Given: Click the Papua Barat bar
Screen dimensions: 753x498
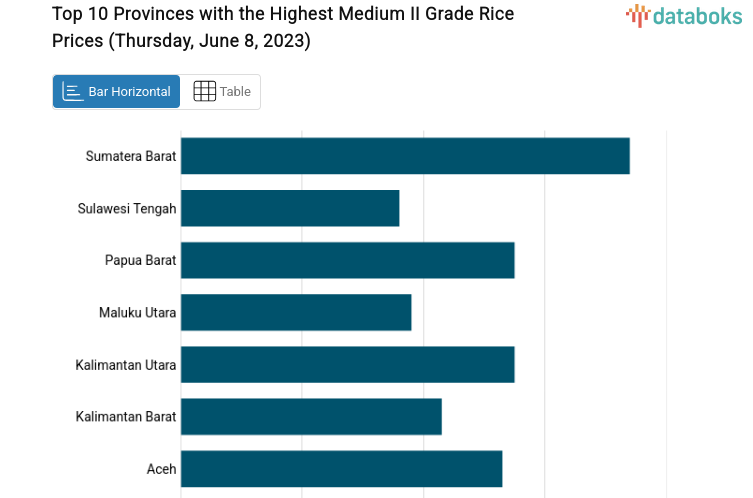Looking at the screenshot, I should 347,260.
